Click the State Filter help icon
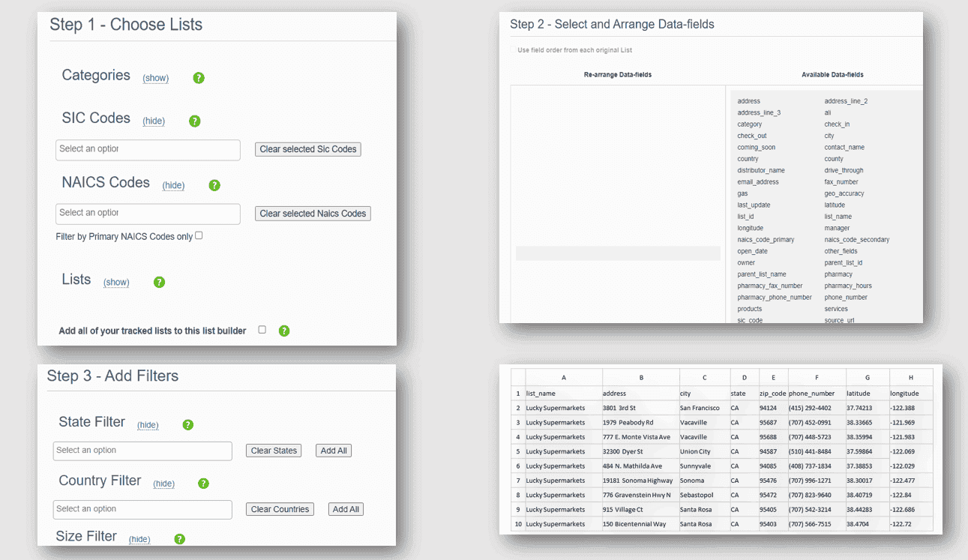The image size is (968, 560). (x=188, y=425)
